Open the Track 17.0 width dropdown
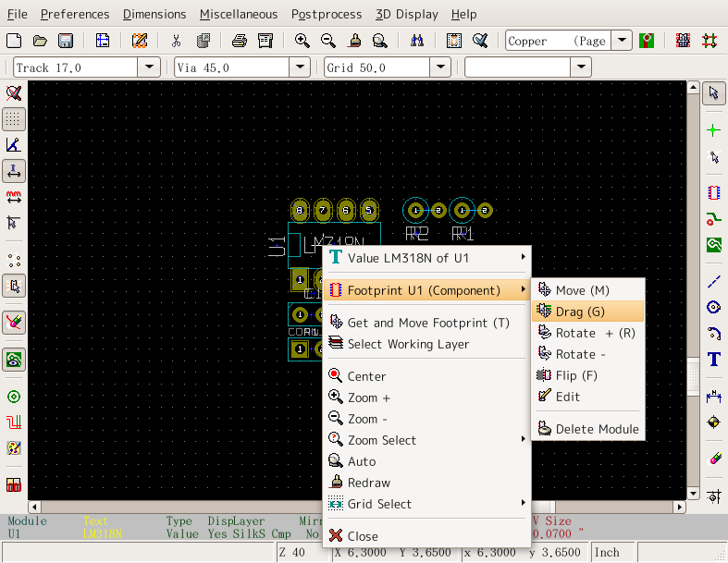Image resolution: width=728 pixels, height=563 pixels. (x=149, y=67)
